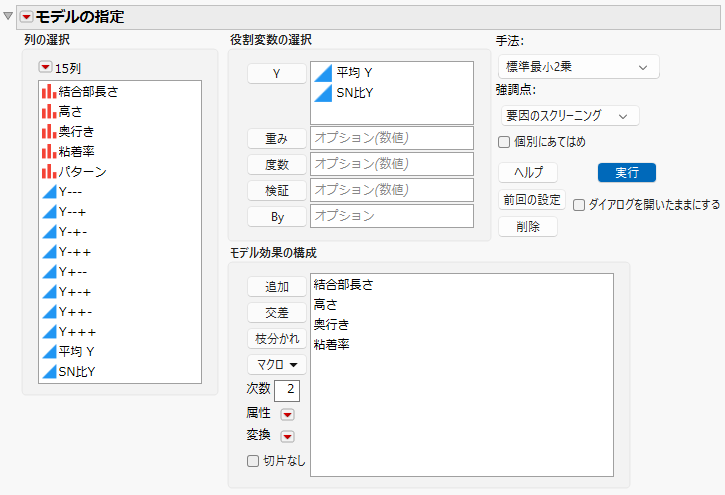Click the 重み optional numeric field
The height and width of the screenshot is (495, 725).
tap(392, 138)
